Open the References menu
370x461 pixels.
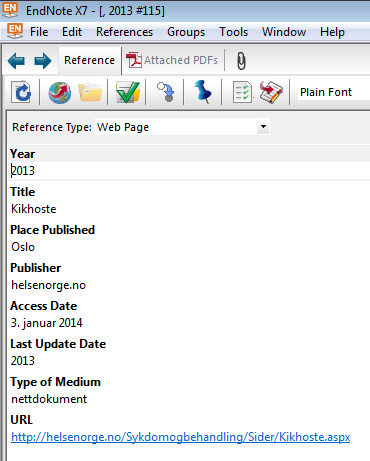tap(124, 32)
